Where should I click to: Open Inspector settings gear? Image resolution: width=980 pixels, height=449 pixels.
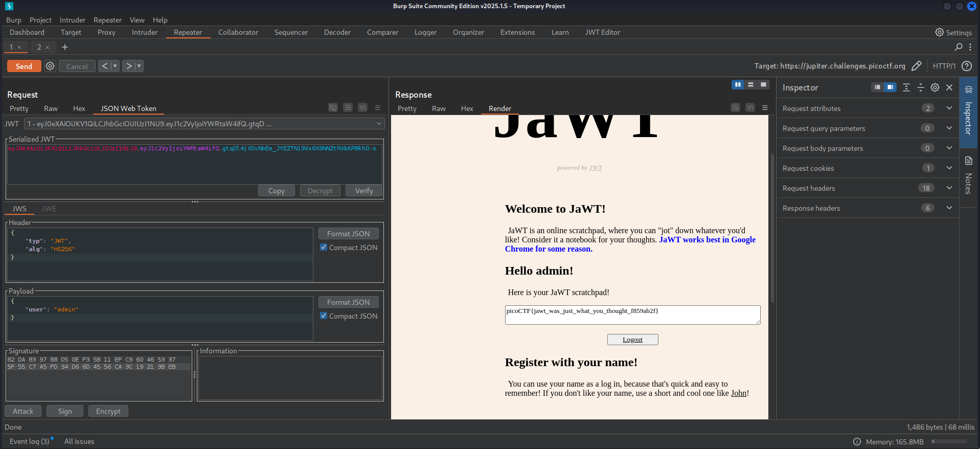(x=935, y=87)
